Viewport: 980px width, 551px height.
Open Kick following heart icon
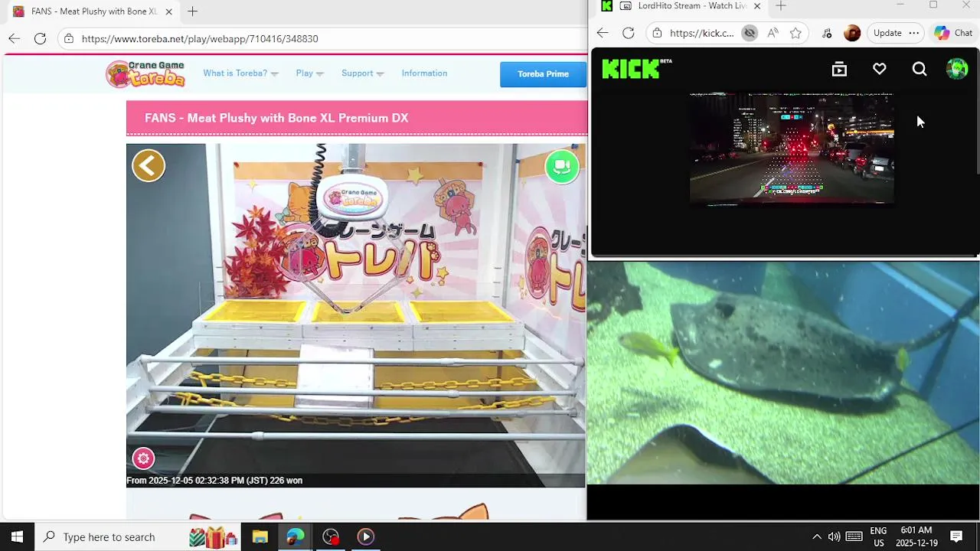point(879,70)
